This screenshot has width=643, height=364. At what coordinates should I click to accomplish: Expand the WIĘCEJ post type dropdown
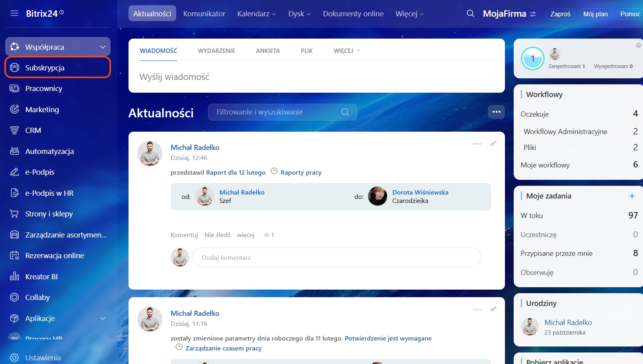pyautogui.click(x=346, y=51)
